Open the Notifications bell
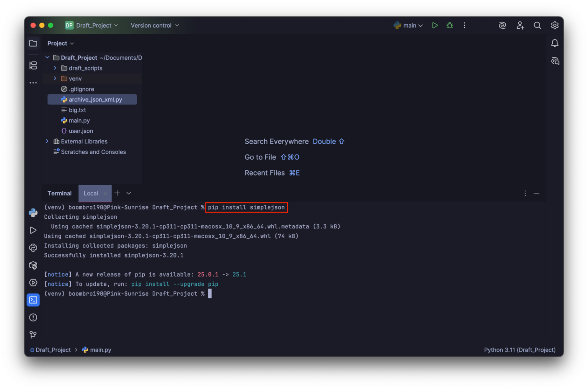Screen dimensions: 588x389 click(x=555, y=43)
